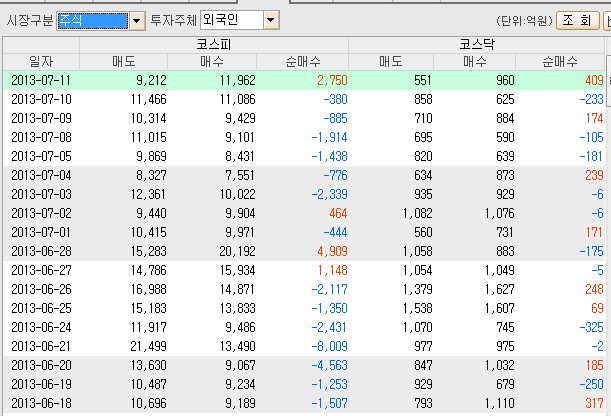Click the 317 KOSDAQ net buy value
Image resolution: width=611 pixels, height=416 pixels.
click(594, 403)
